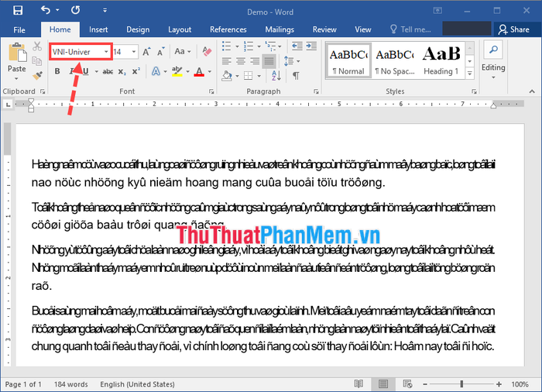The height and width of the screenshot is (392, 542).
Task: Toggle Bold formatting
Action: point(57,72)
